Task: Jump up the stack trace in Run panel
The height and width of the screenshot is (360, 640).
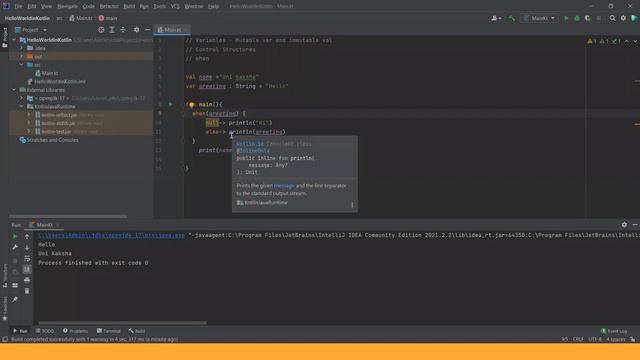Action: point(27,236)
